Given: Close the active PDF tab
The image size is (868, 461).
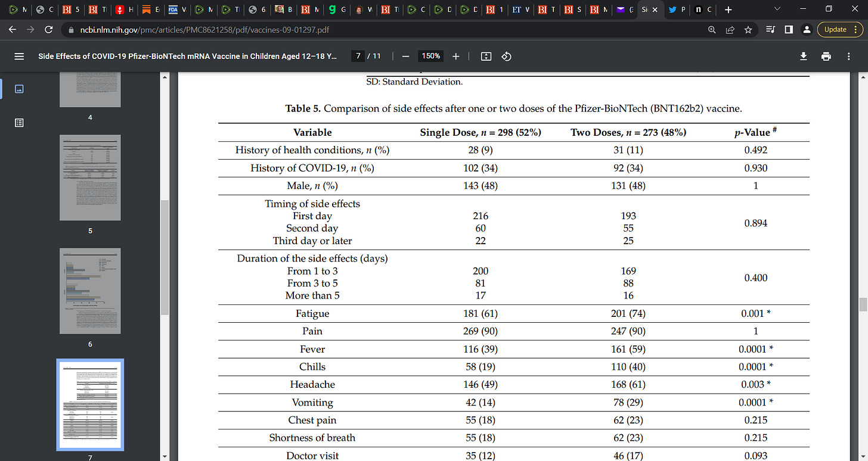Looking at the screenshot, I should coord(655,10).
